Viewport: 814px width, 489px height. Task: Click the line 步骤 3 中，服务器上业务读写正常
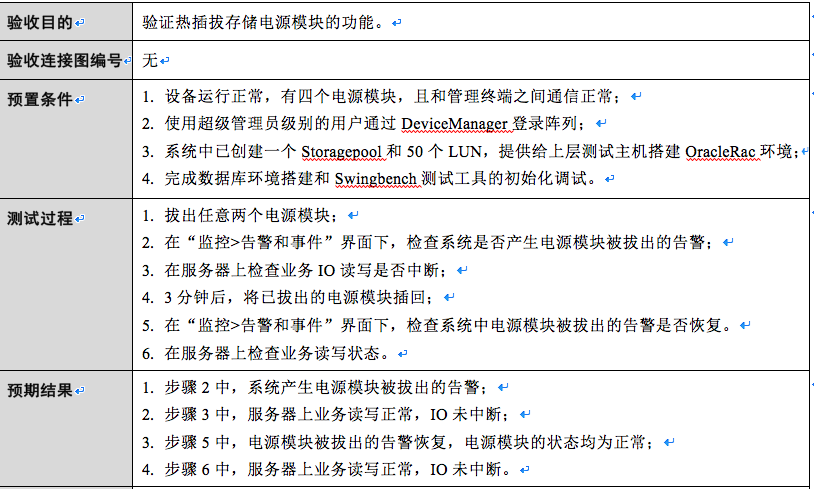point(326,414)
